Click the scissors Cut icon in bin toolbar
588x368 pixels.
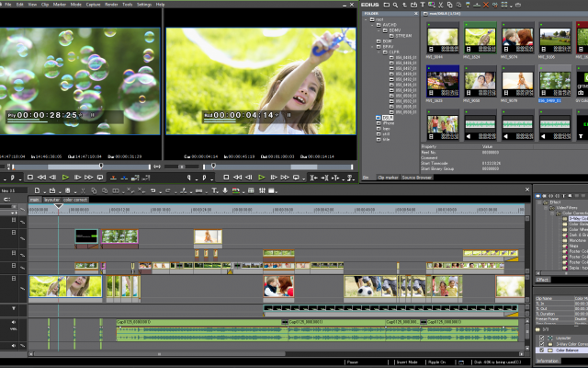441,5
